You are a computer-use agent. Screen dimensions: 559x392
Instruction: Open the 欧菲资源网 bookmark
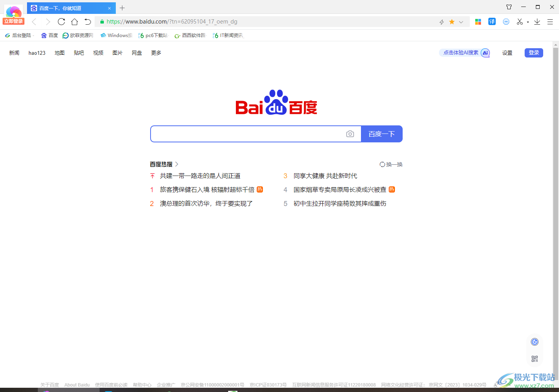point(78,35)
